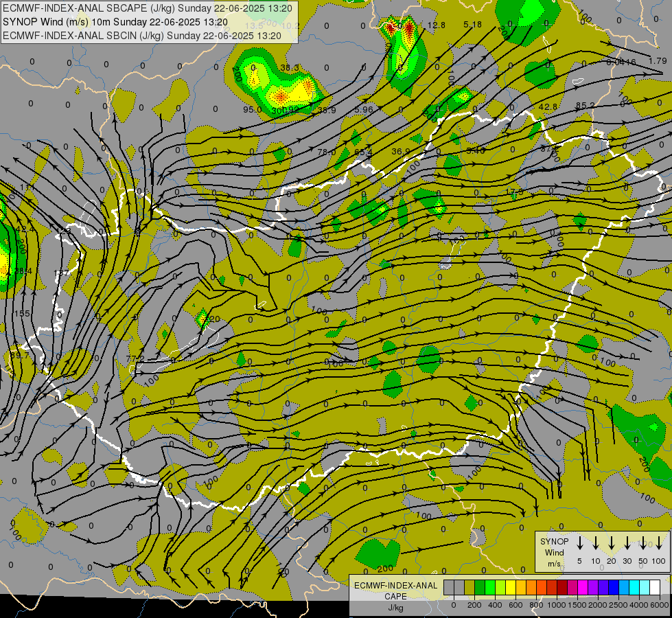Pick the dark green swatch in CAPE legend

pyautogui.click(x=480, y=587)
